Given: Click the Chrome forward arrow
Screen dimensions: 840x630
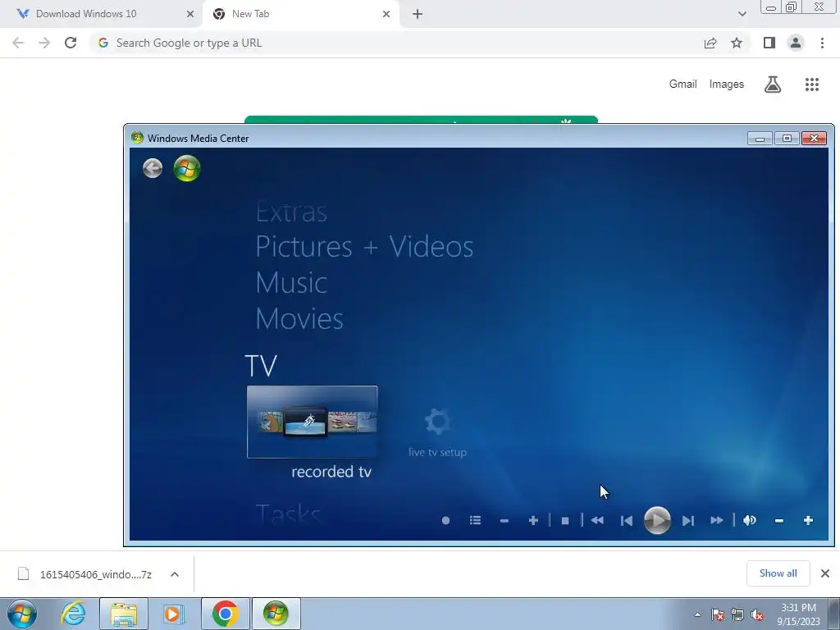Looking at the screenshot, I should click(44, 43).
